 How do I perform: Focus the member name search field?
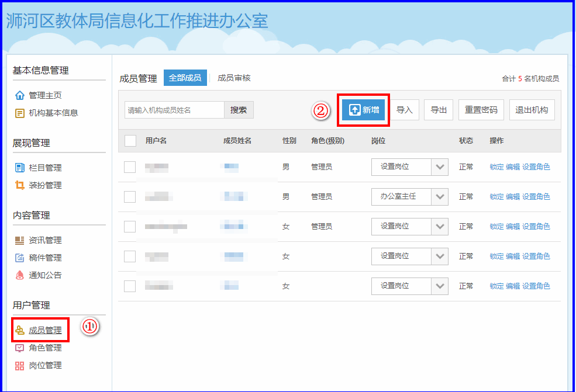[x=174, y=110]
